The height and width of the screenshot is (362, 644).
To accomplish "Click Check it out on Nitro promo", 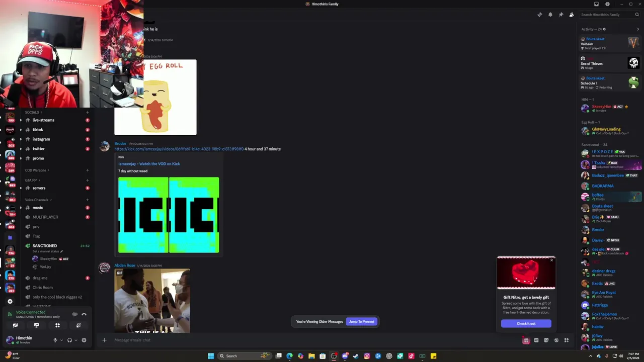I will [x=526, y=323].
